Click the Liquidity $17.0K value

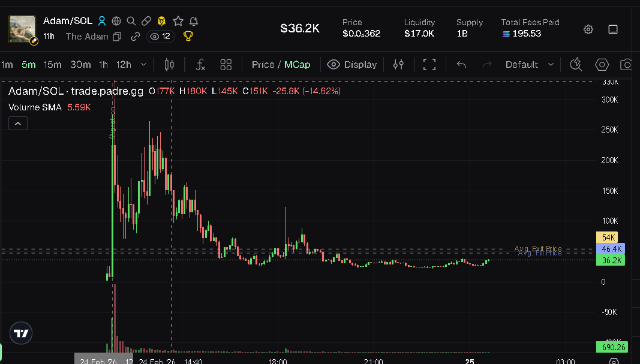pyautogui.click(x=419, y=34)
